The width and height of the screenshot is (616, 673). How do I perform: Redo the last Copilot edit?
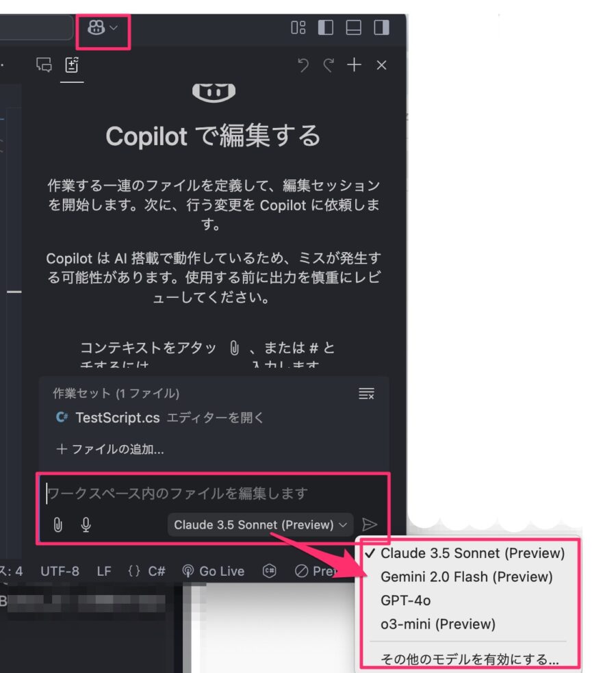pyautogui.click(x=329, y=65)
